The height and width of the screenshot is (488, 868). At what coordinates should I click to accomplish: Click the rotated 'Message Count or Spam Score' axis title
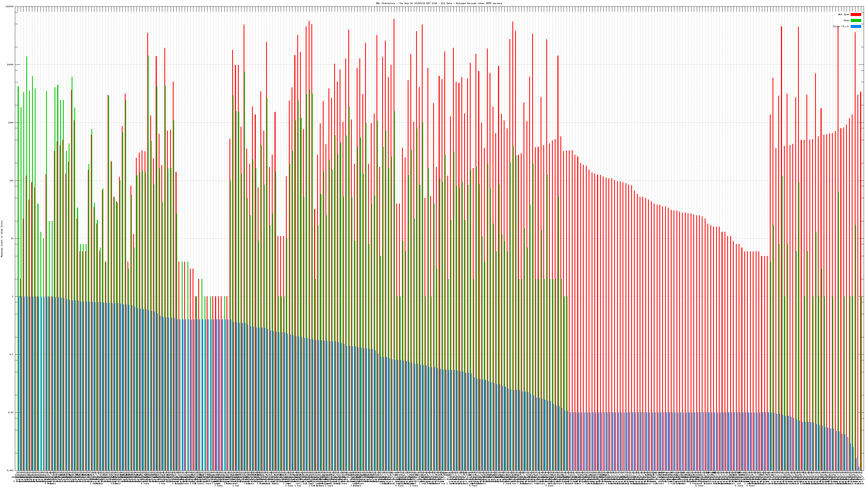[2, 239]
